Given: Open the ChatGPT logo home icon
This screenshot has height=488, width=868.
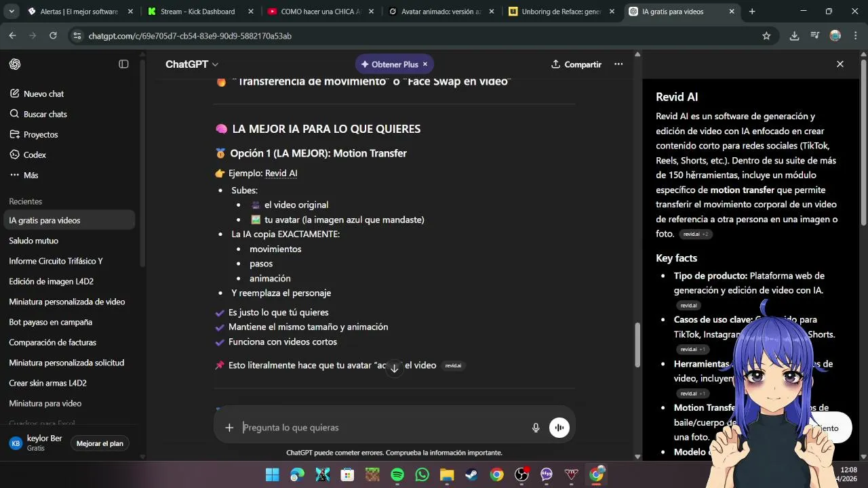Looking at the screenshot, I should pyautogui.click(x=15, y=64).
